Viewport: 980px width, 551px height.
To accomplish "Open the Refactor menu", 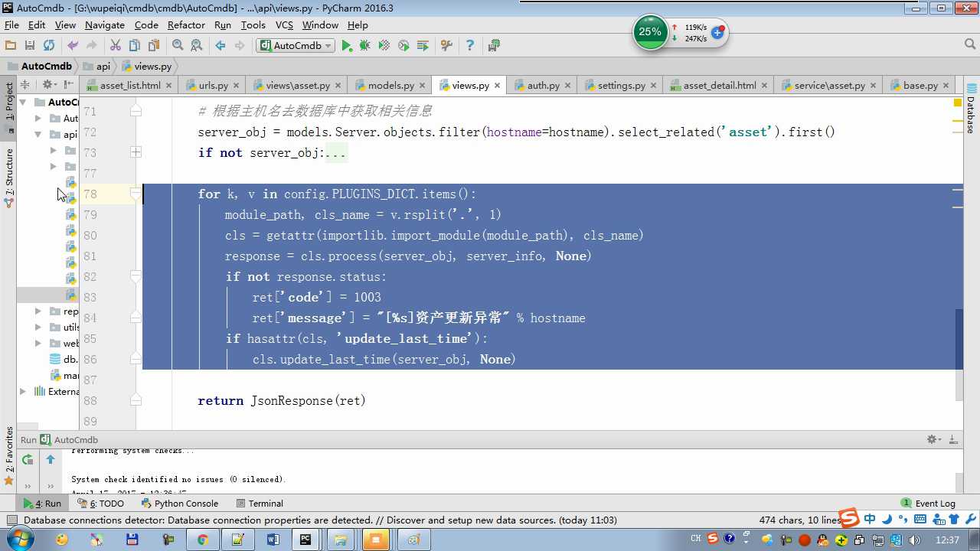I will click(186, 25).
